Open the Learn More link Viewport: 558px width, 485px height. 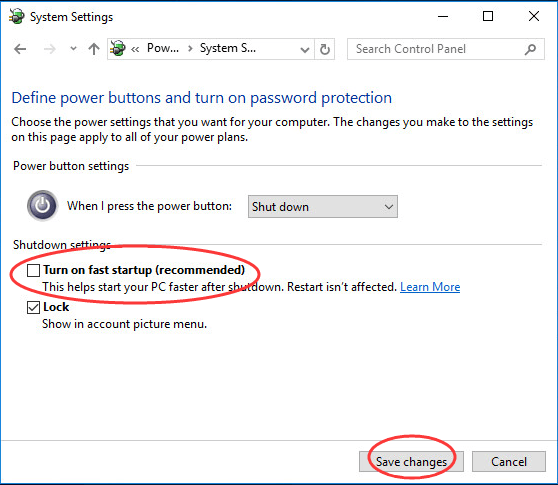[x=430, y=287]
